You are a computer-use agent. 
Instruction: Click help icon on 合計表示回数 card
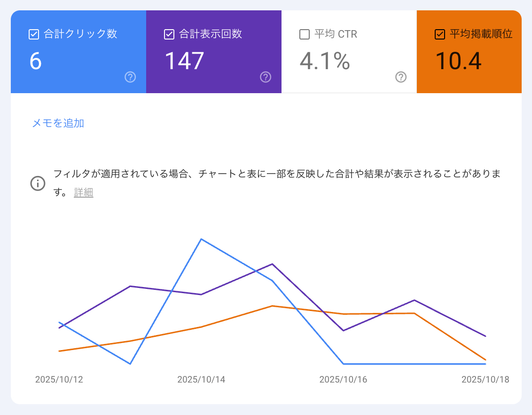pyautogui.click(x=266, y=77)
